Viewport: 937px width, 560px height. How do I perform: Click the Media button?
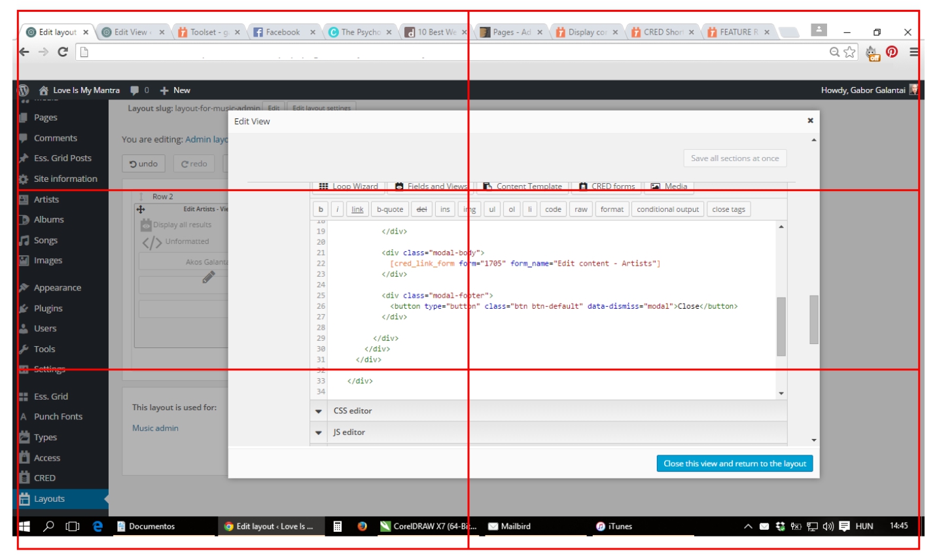tap(669, 186)
